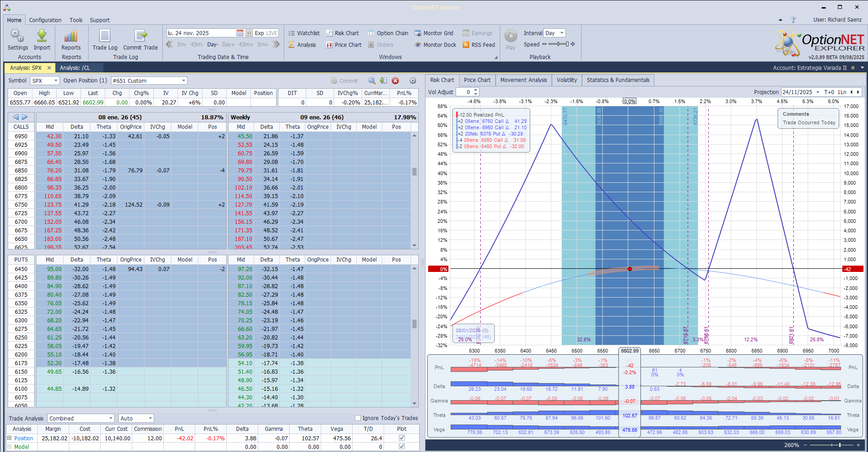Open the Account dropdown arrow

862,68
